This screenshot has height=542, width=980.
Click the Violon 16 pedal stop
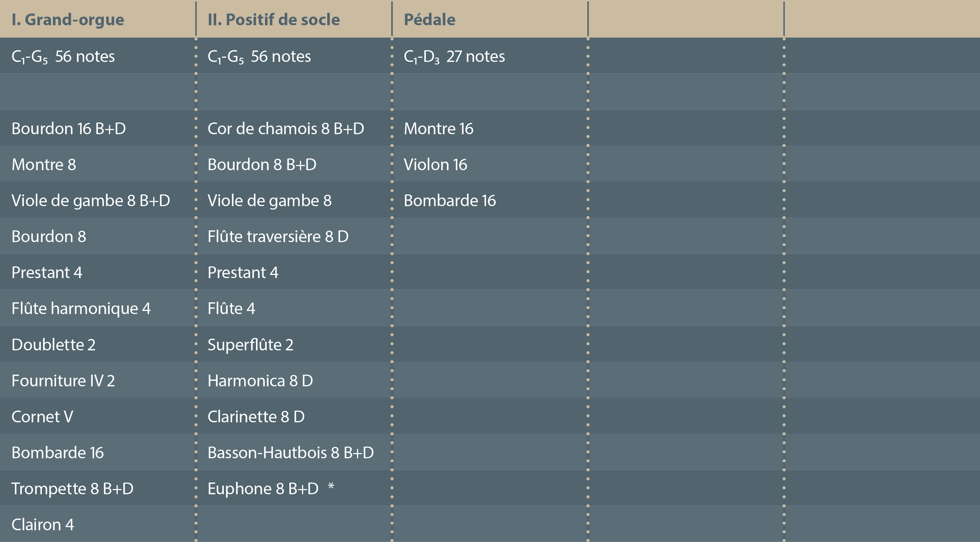coord(435,165)
